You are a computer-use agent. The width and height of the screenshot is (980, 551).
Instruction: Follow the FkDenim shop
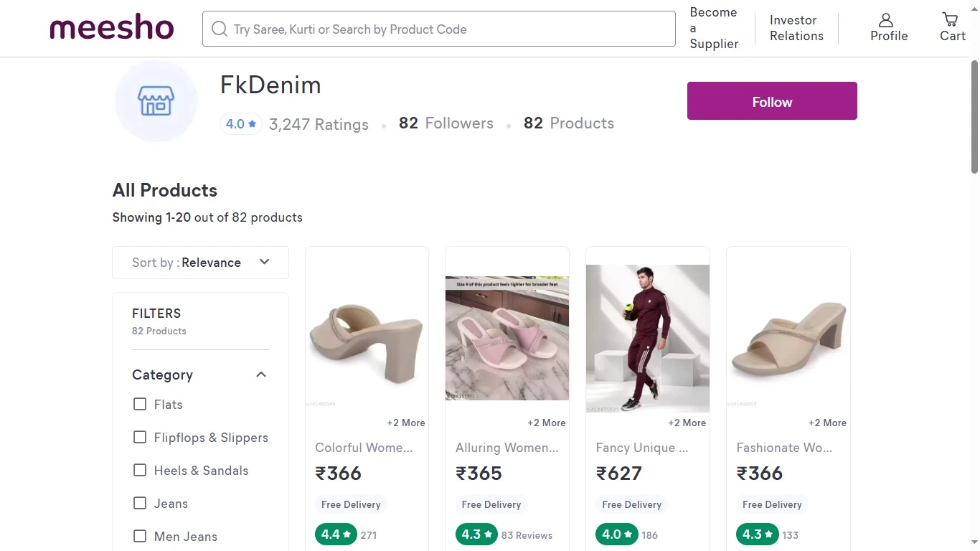click(x=771, y=101)
